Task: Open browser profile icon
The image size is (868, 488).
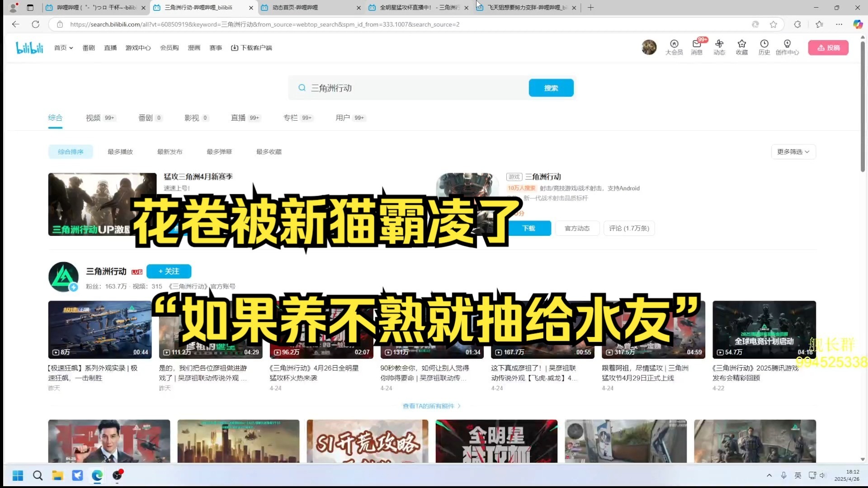Action: [x=14, y=8]
